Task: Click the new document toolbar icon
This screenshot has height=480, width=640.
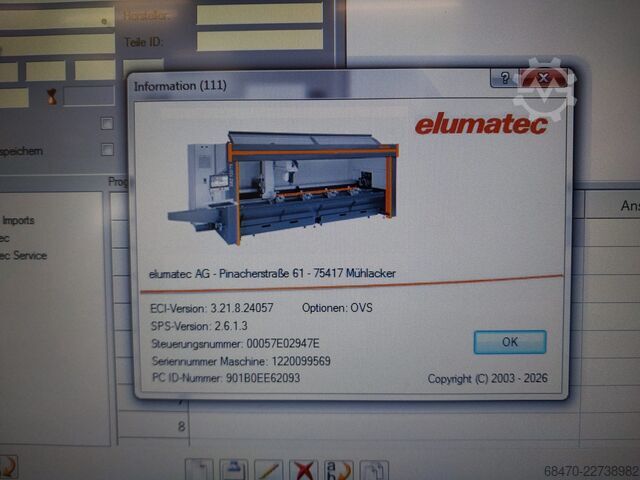Action: click(199, 470)
